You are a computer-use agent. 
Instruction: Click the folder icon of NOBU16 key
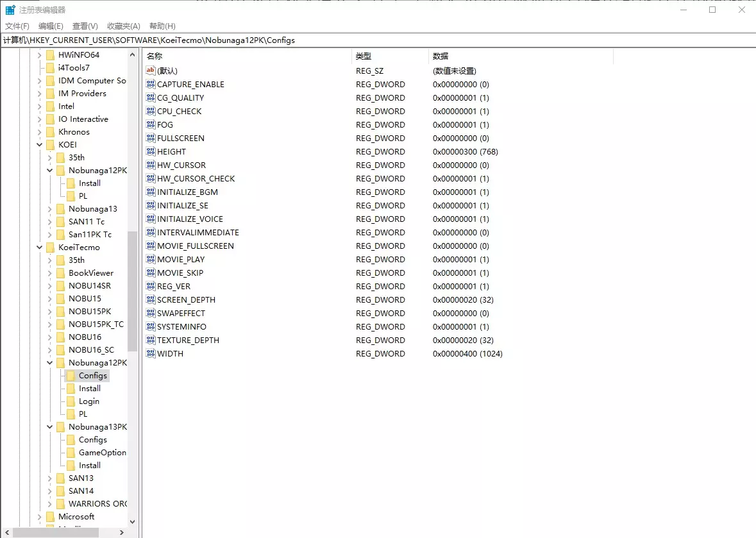tap(60, 337)
